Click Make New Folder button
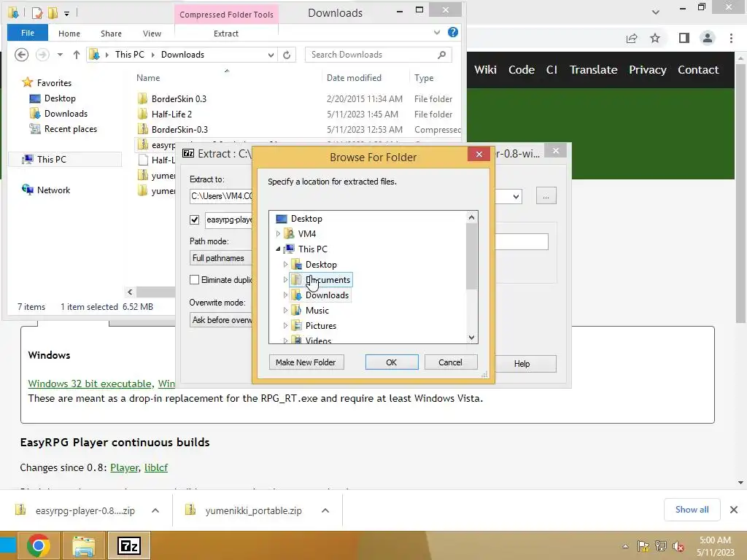Image resolution: width=747 pixels, height=560 pixels. pos(306,362)
